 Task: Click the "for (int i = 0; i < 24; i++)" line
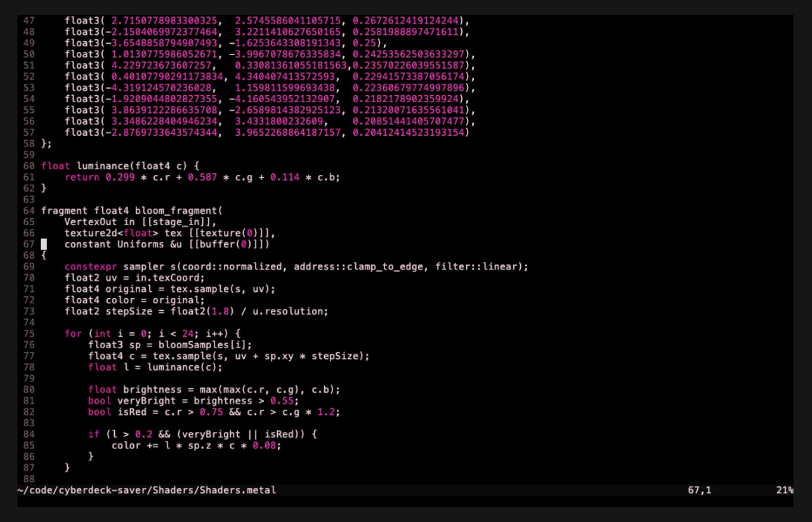pyautogui.click(x=153, y=334)
